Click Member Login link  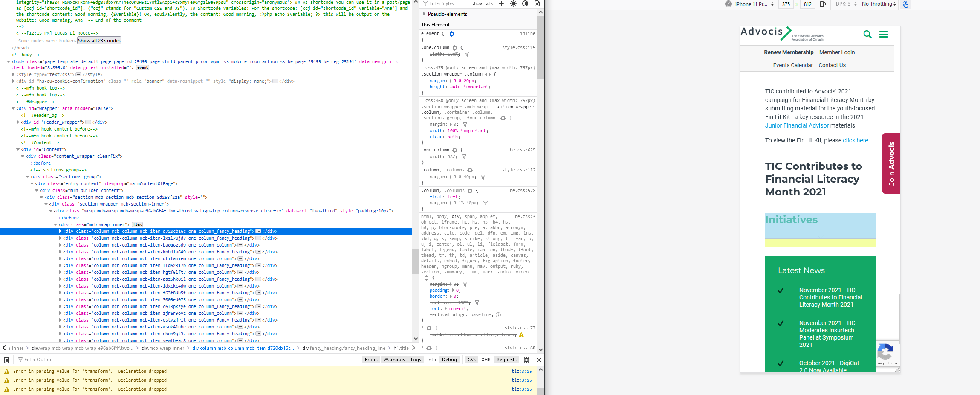[x=837, y=52]
